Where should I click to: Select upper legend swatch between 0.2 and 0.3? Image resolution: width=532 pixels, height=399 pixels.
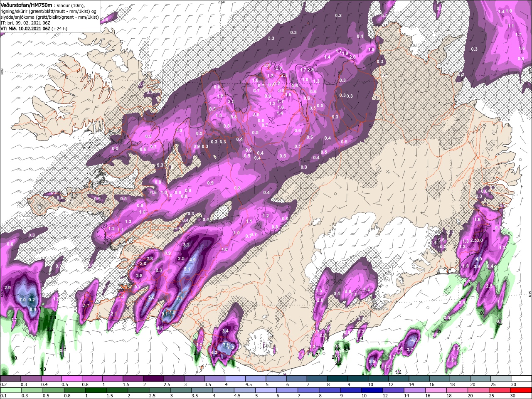[10, 379]
